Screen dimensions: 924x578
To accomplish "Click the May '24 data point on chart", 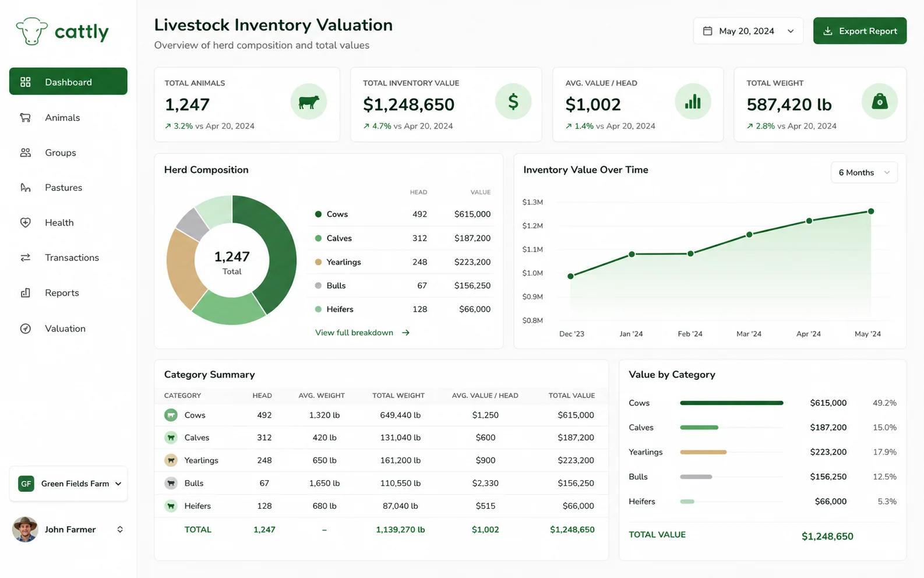I will pos(871,212).
